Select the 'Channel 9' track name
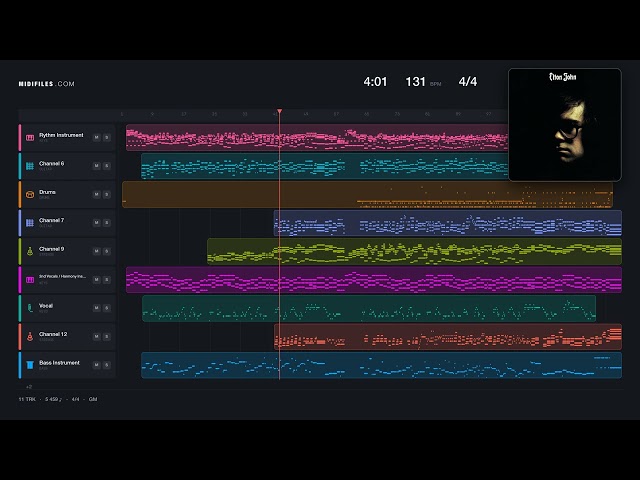The image size is (640, 480). pyautogui.click(x=51, y=249)
